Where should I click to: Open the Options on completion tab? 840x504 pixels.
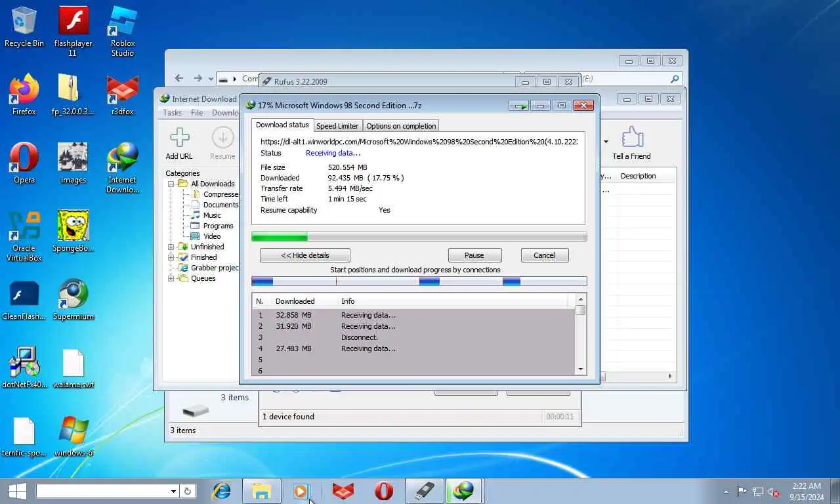pyautogui.click(x=401, y=126)
